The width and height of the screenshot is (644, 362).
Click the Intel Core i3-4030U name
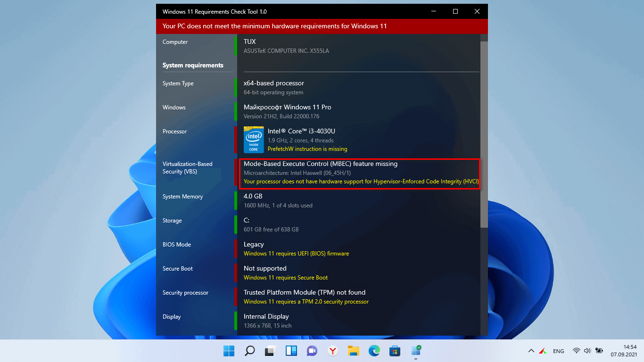pyautogui.click(x=301, y=131)
